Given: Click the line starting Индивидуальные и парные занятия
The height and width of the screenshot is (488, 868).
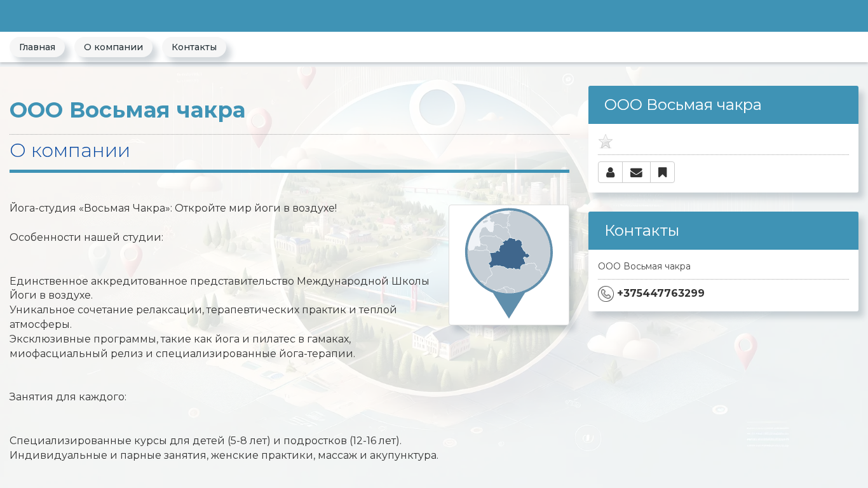Looking at the screenshot, I should pyautogui.click(x=224, y=455).
